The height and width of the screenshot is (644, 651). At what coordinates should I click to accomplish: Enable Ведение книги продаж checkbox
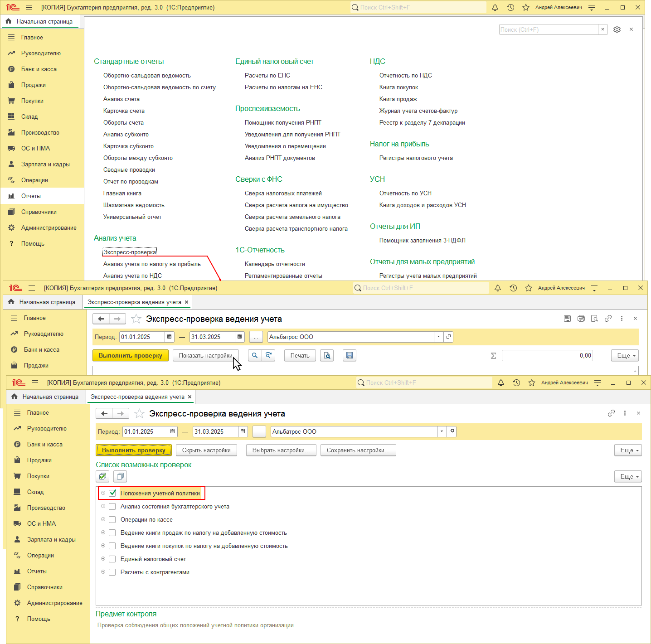[x=112, y=533]
